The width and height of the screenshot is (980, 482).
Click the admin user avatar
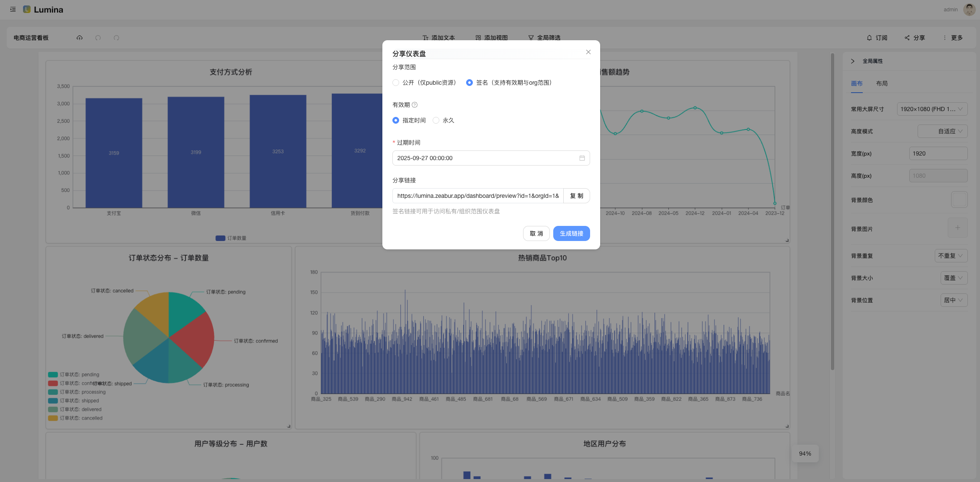coord(969,9)
